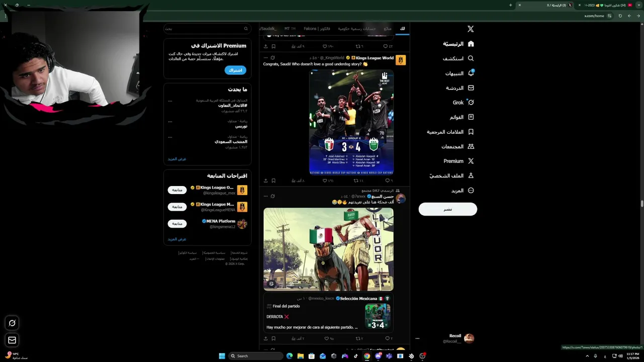Open Premium in the sidebar
Screen dimensions: 644x362
[x=458, y=161]
